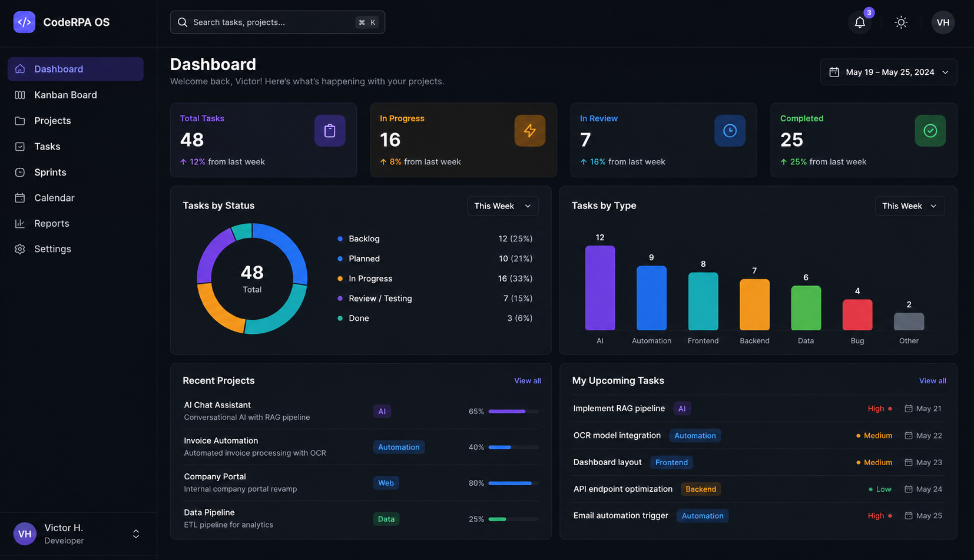
Task: Click View all in Recent Projects
Action: tap(528, 381)
